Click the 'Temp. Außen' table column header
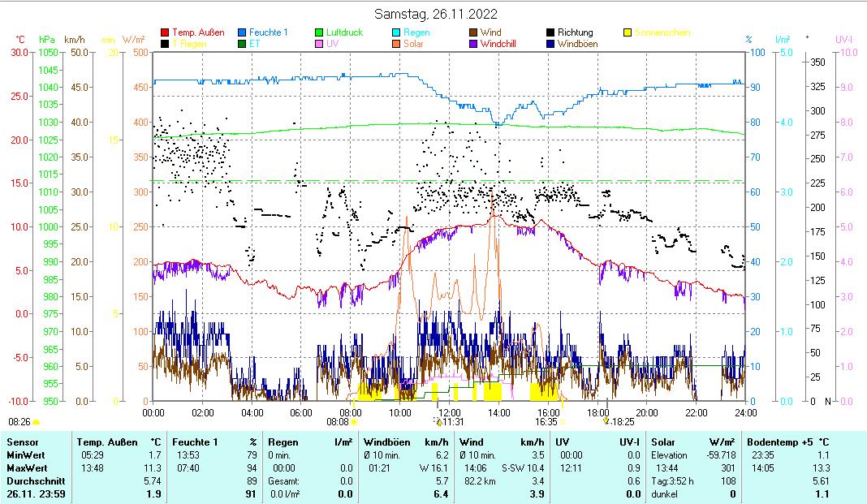 106,442
